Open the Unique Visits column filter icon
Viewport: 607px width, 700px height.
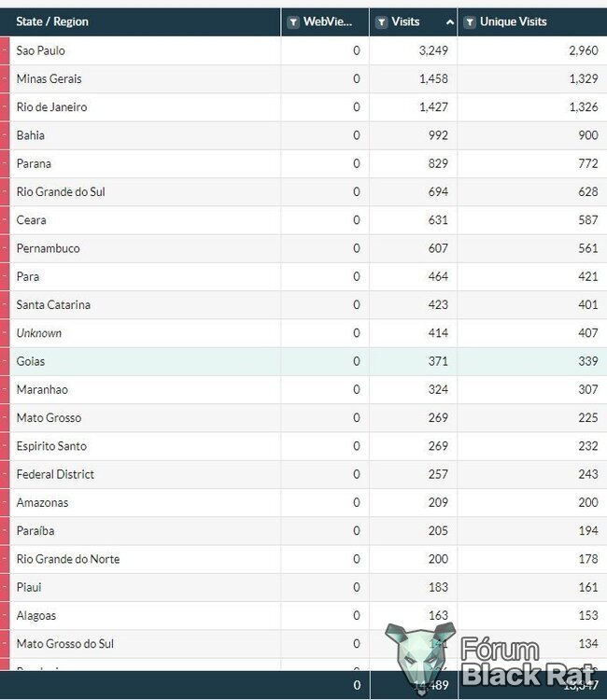(x=470, y=21)
